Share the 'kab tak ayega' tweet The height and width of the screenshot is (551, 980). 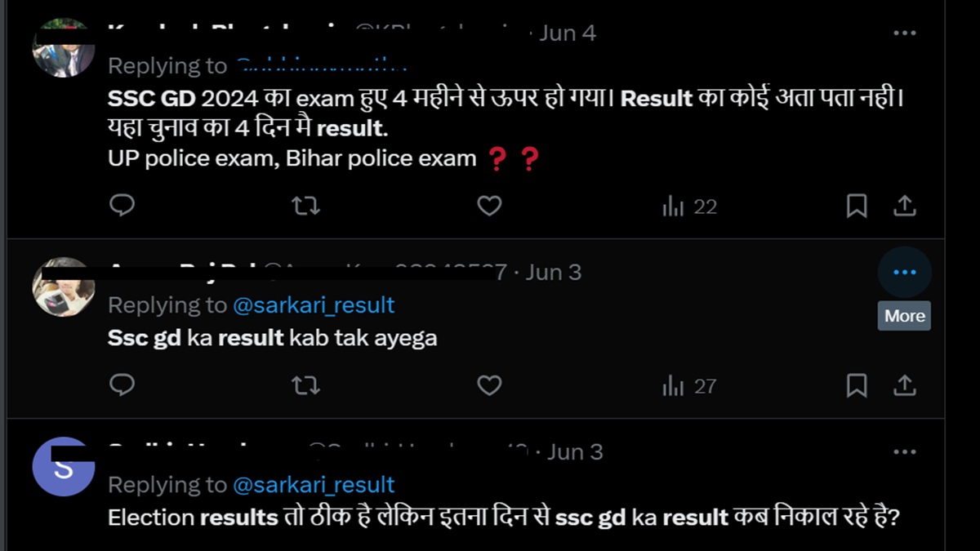pos(904,385)
